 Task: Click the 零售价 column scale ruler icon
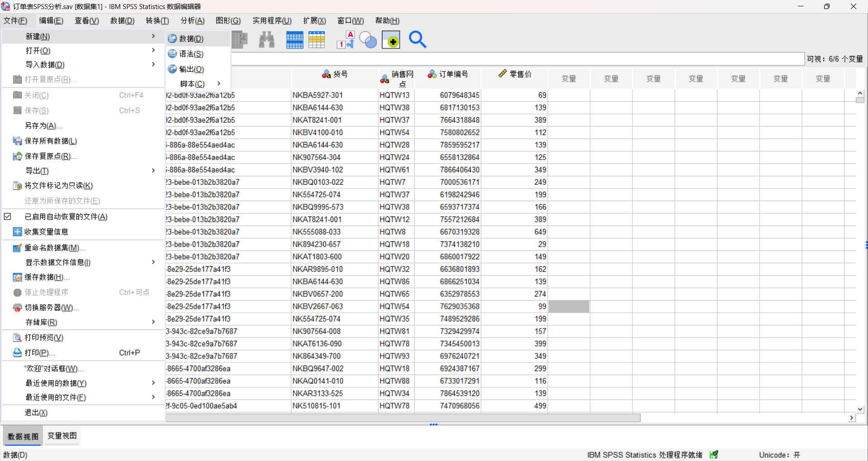[502, 74]
